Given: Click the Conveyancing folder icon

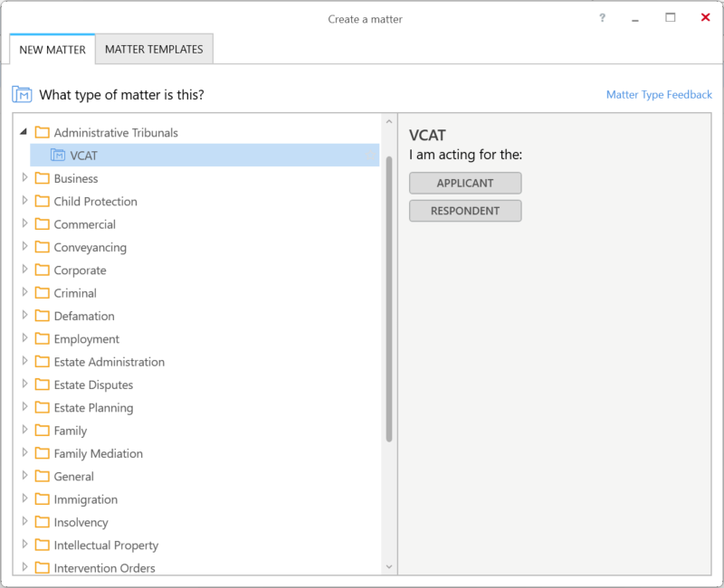Looking at the screenshot, I should (42, 247).
